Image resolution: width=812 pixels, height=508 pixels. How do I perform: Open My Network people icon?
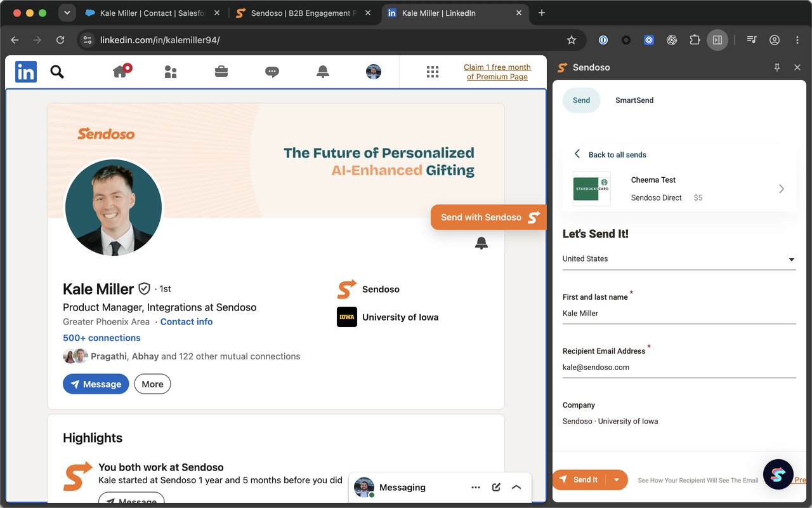tap(171, 72)
